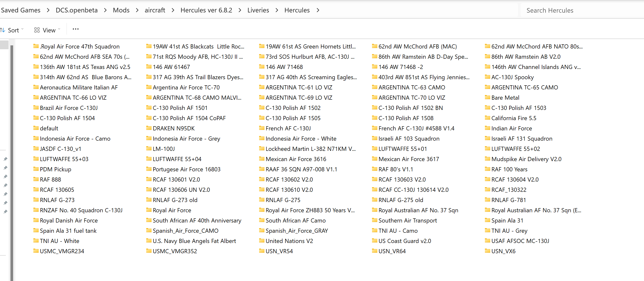
Task: Select the USN_VX6 folder icon
Action: pos(488,251)
